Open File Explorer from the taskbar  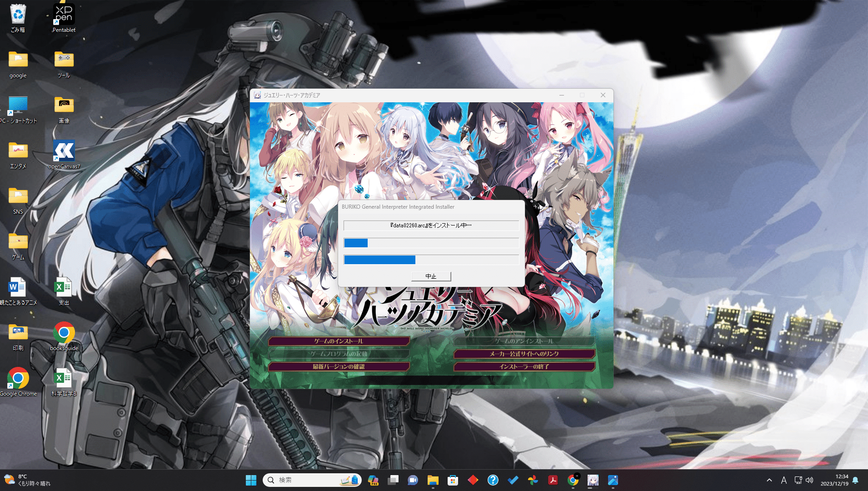pos(433,480)
